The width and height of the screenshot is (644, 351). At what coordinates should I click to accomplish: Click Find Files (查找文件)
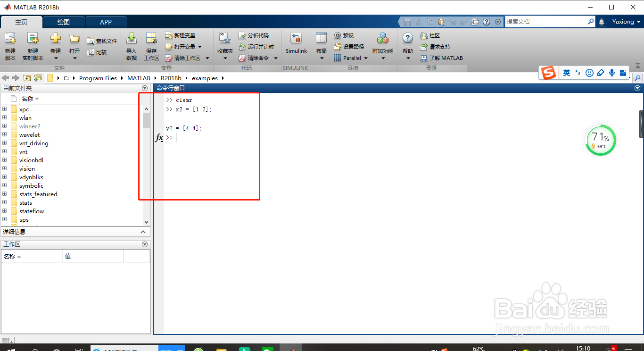tap(102, 41)
